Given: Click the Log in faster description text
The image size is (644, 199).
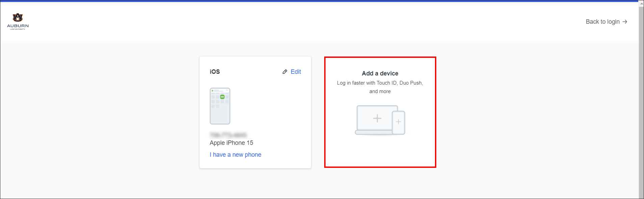Looking at the screenshot, I should point(380,87).
